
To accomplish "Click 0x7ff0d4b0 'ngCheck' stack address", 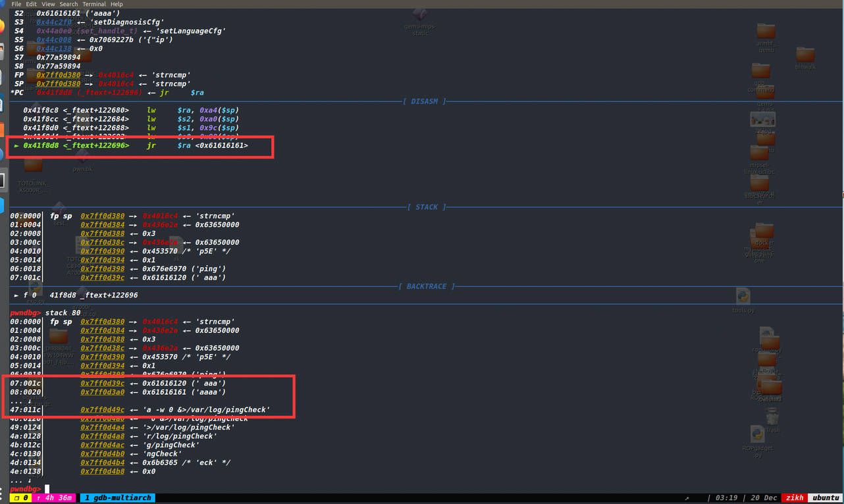I will (x=103, y=454).
